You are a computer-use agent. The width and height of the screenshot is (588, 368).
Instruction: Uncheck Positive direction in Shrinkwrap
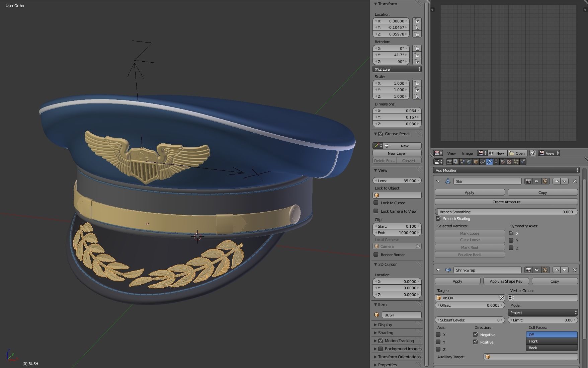[475, 342]
